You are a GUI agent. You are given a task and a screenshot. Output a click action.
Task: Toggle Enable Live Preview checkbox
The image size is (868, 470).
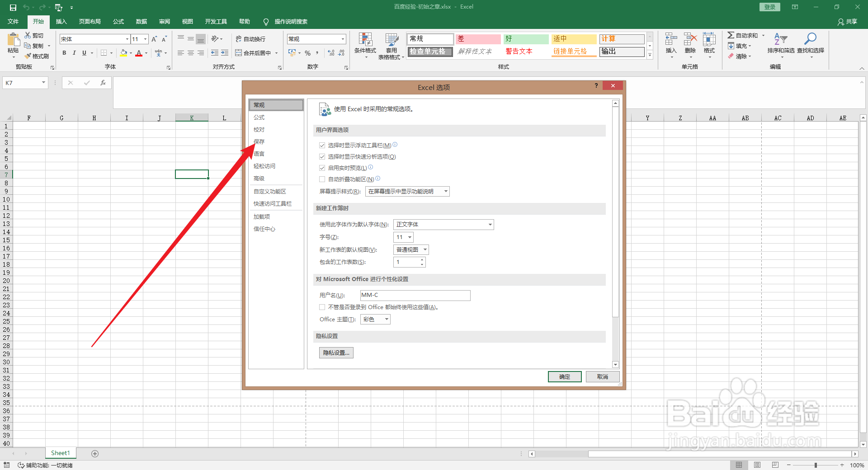coord(322,168)
